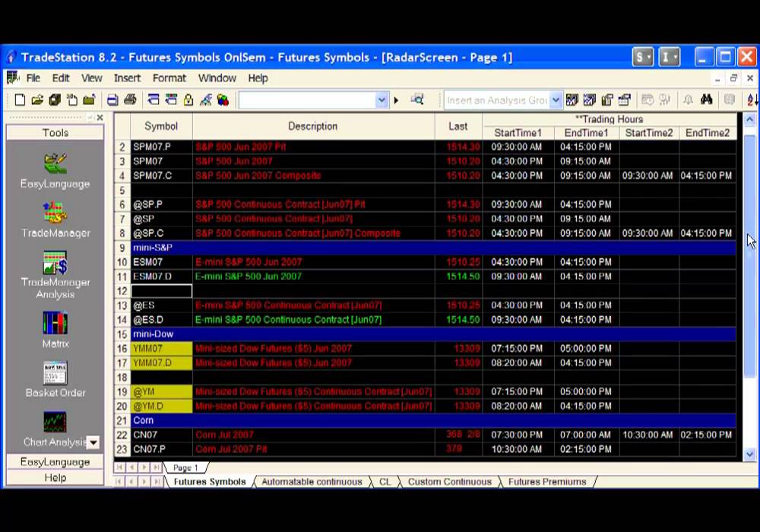Select the Futures Symbols workspace tab

coord(210,482)
